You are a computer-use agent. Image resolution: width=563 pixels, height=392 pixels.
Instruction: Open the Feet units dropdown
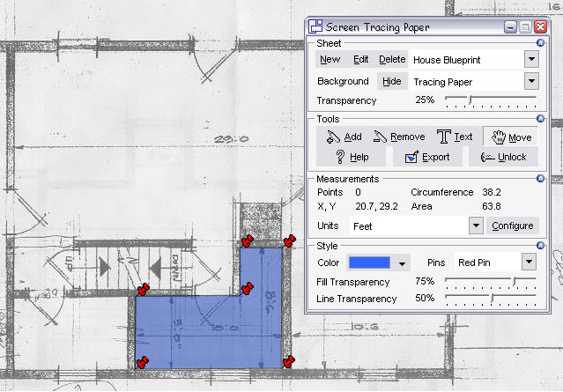tap(476, 226)
